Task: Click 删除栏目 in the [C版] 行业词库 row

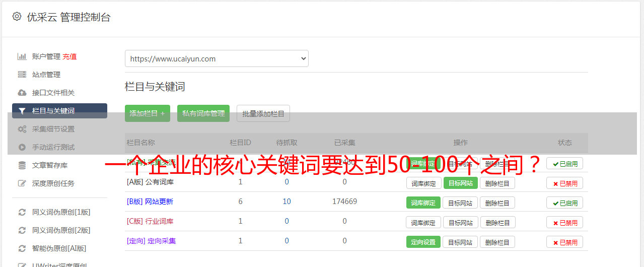Action: 497,223
